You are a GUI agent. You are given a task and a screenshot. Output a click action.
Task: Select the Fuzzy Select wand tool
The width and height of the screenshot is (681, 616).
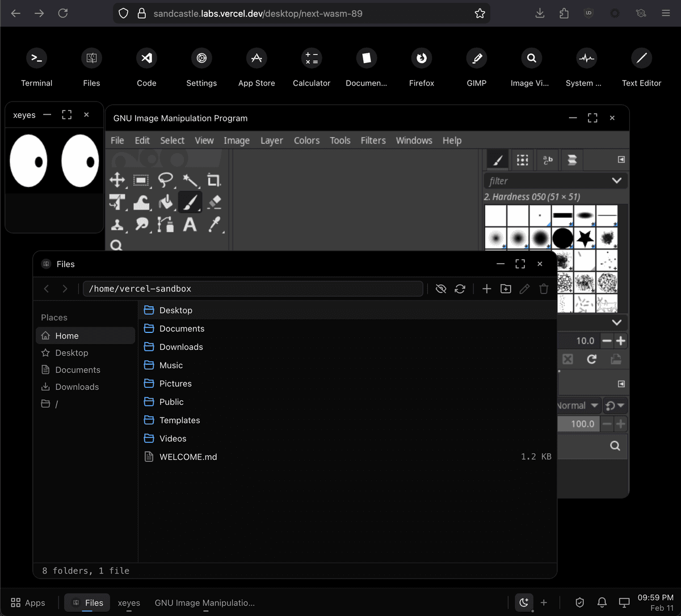click(x=190, y=180)
